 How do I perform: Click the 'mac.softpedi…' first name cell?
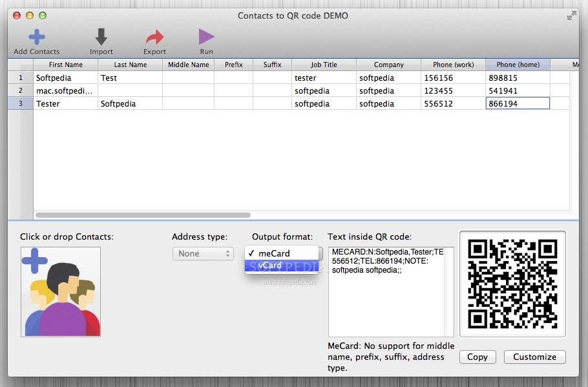tap(66, 90)
